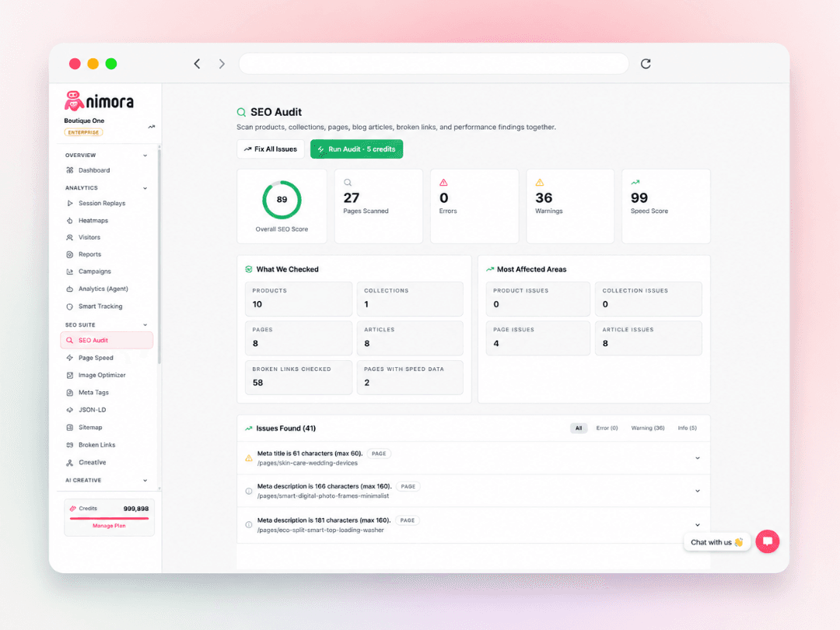Click the Most Affected Areas trend icon
The width and height of the screenshot is (840, 630).
tap(490, 269)
